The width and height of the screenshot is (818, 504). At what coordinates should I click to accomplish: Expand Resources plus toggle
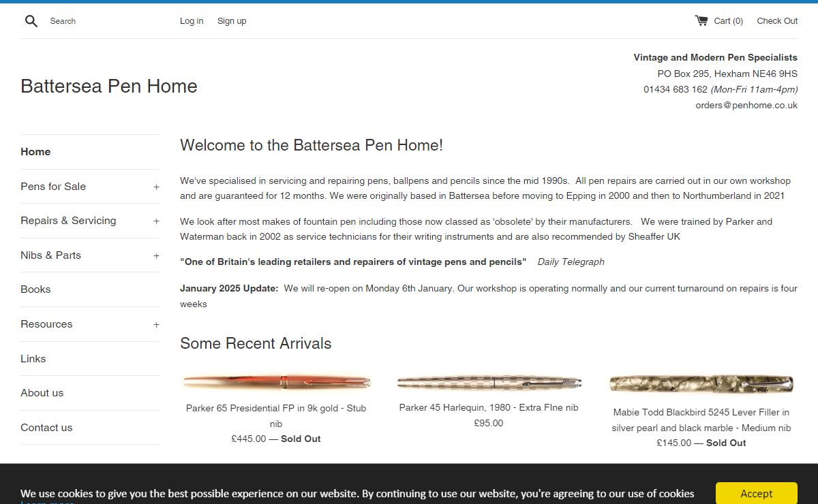(x=156, y=325)
